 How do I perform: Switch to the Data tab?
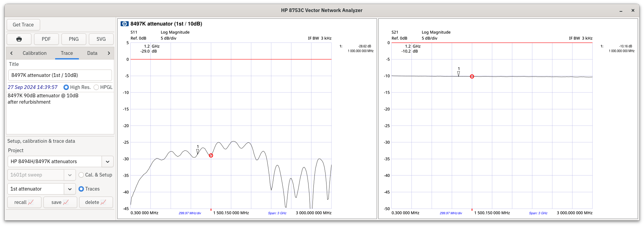[92, 53]
